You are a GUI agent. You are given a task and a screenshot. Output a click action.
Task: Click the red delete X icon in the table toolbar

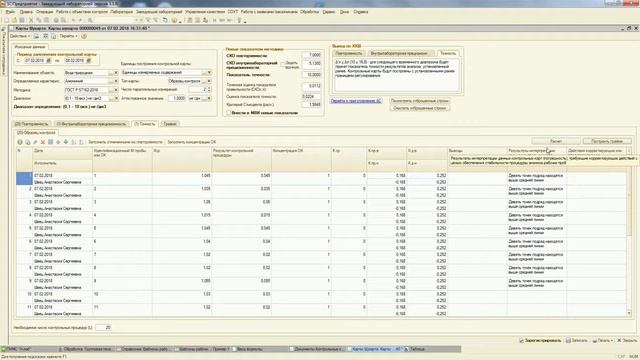pos(43,142)
